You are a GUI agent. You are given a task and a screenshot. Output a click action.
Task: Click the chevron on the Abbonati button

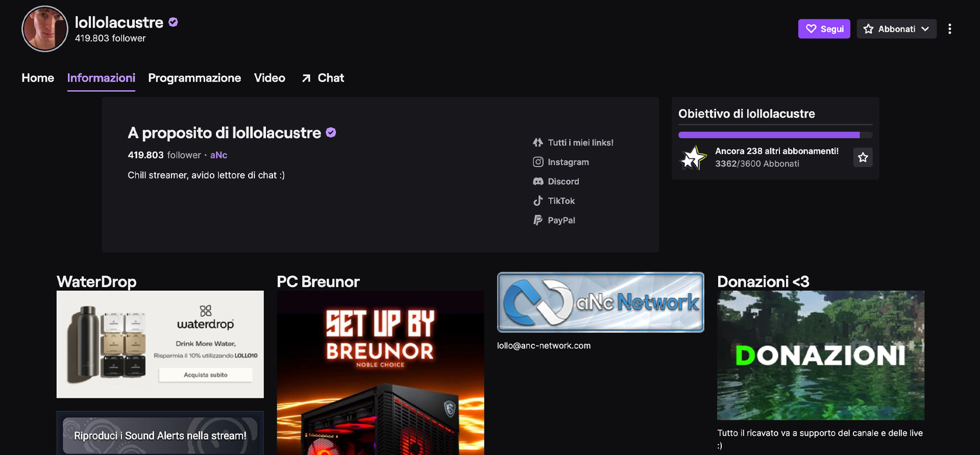click(x=925, y=29)
